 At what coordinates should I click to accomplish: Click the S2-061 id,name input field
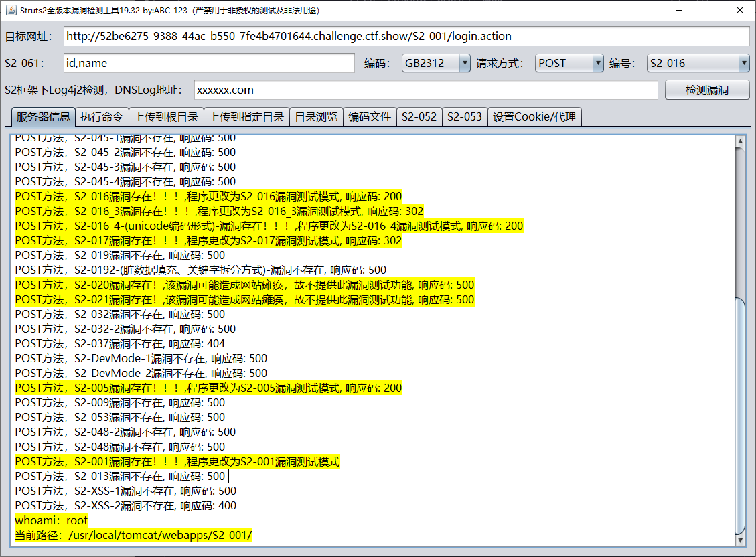click(x=209, y=63)
